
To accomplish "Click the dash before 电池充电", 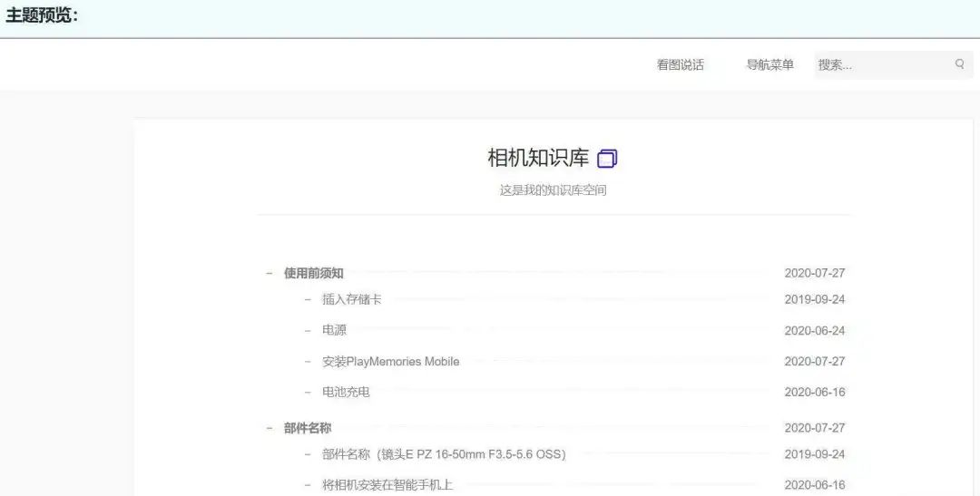I will tap(308, 392).
